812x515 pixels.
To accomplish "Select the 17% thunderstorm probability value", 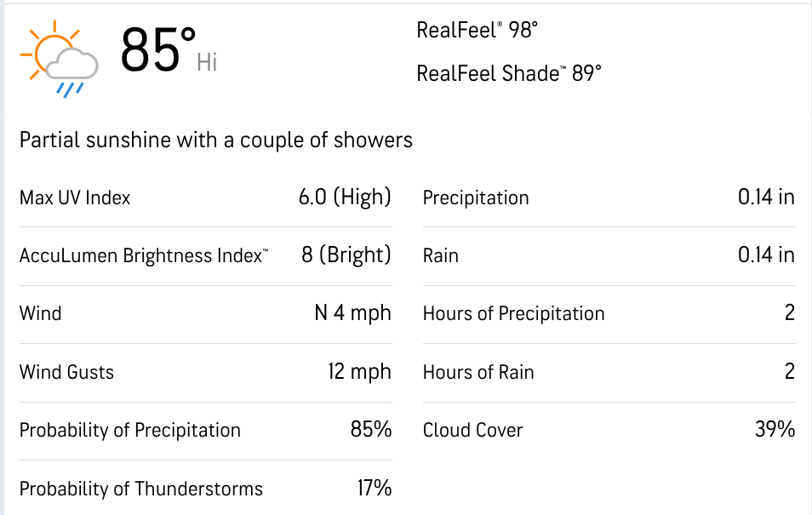I will tap(374, 489).
